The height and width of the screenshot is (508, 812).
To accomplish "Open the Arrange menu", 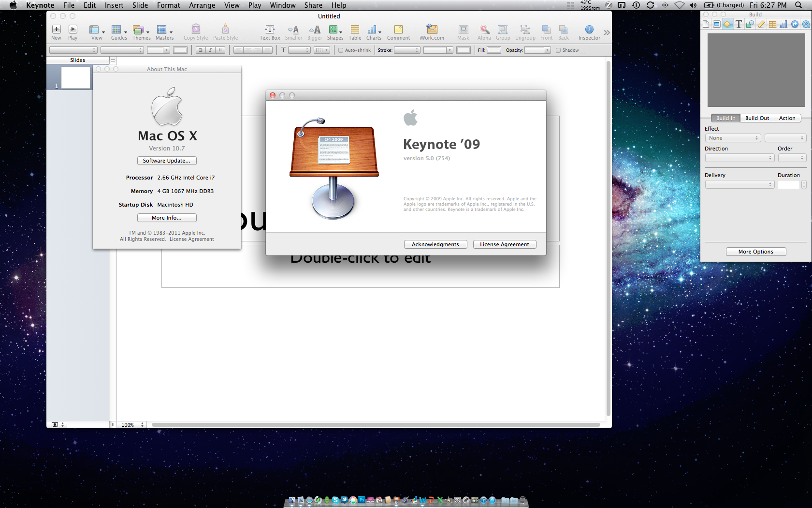I will click(x=202, y=5).
